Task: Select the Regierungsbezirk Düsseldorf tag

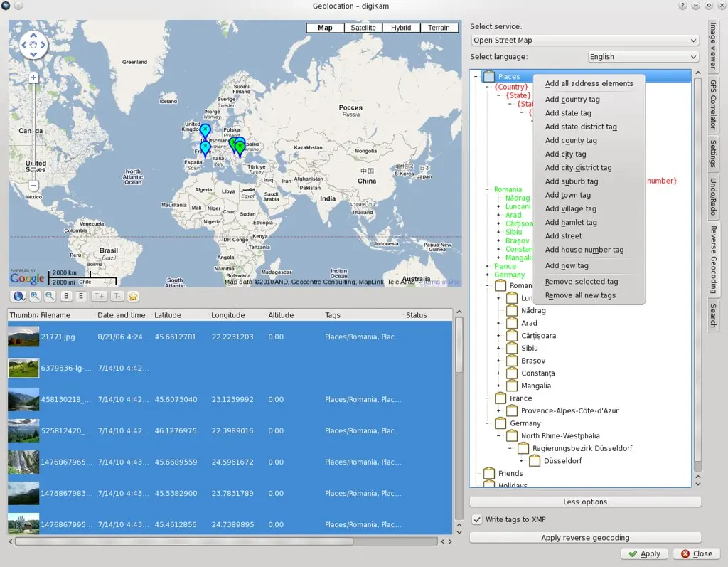Action: pos(582,448)
